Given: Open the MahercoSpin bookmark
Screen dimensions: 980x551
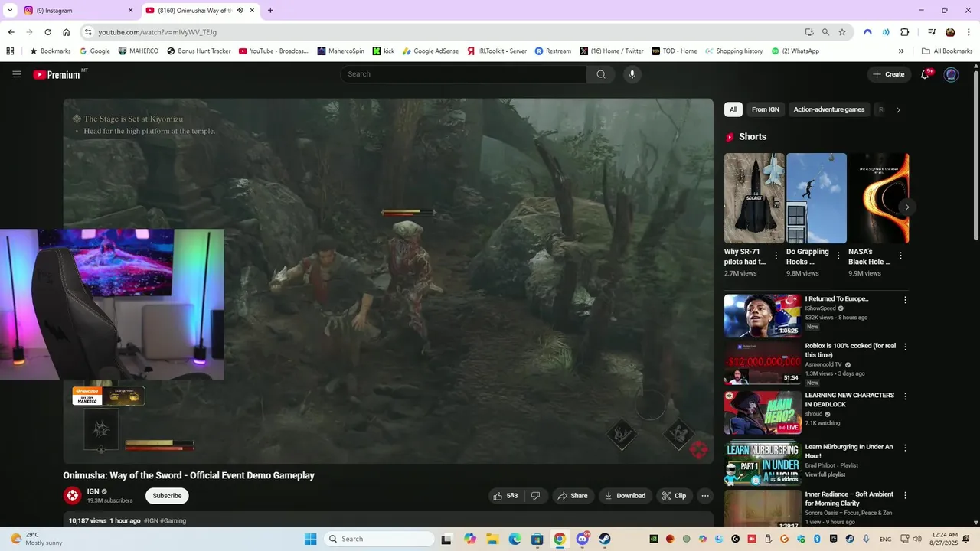Looking at the screenshot, I should click(341, 51).
